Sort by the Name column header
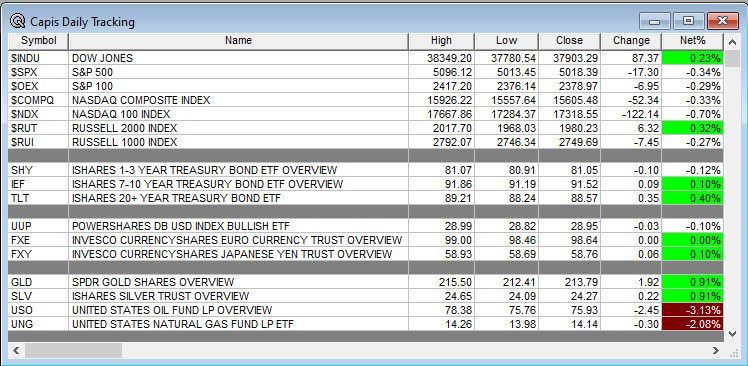 pos(239,41)
